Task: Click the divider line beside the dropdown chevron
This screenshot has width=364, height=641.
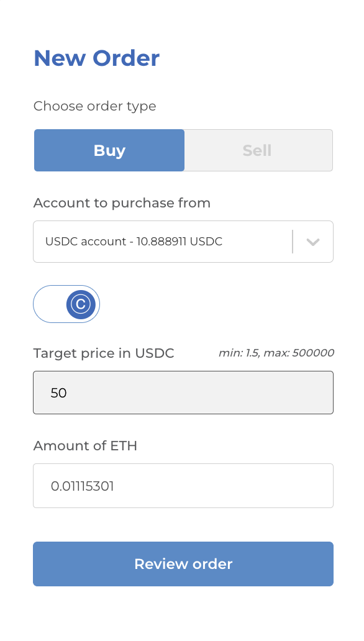Action: tap(293, 242)
